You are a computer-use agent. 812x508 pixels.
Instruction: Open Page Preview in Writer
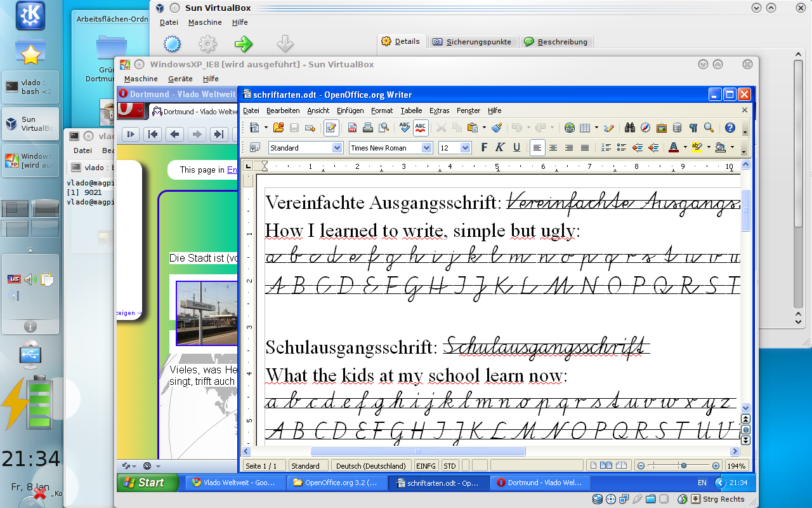click(x=384, y=128)
